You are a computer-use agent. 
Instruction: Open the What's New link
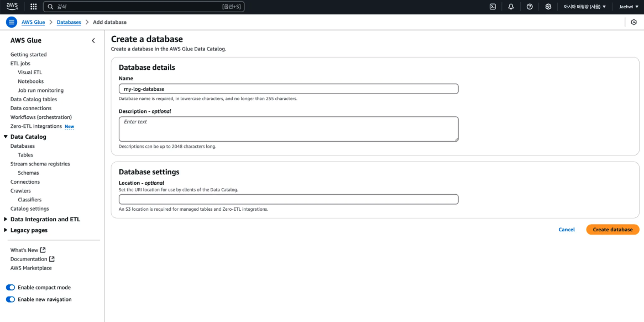tap(24, 250)
